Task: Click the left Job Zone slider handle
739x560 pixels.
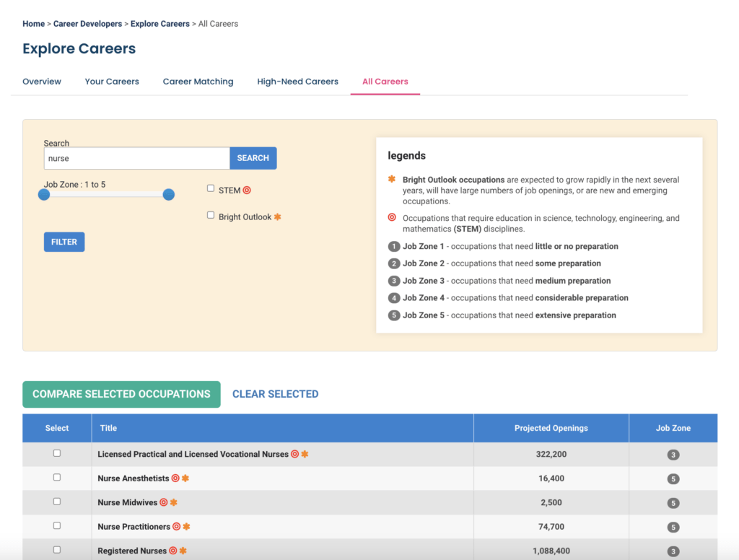Action: click(x=44, y=195)
